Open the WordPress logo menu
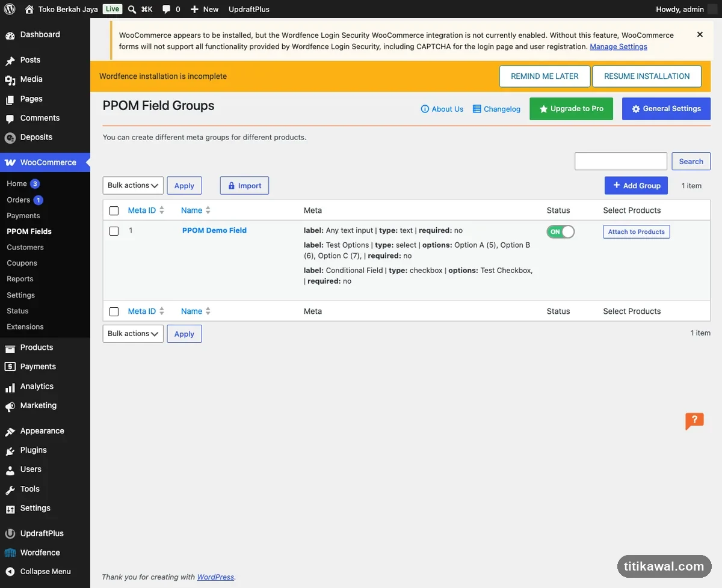 coord(10,9)
